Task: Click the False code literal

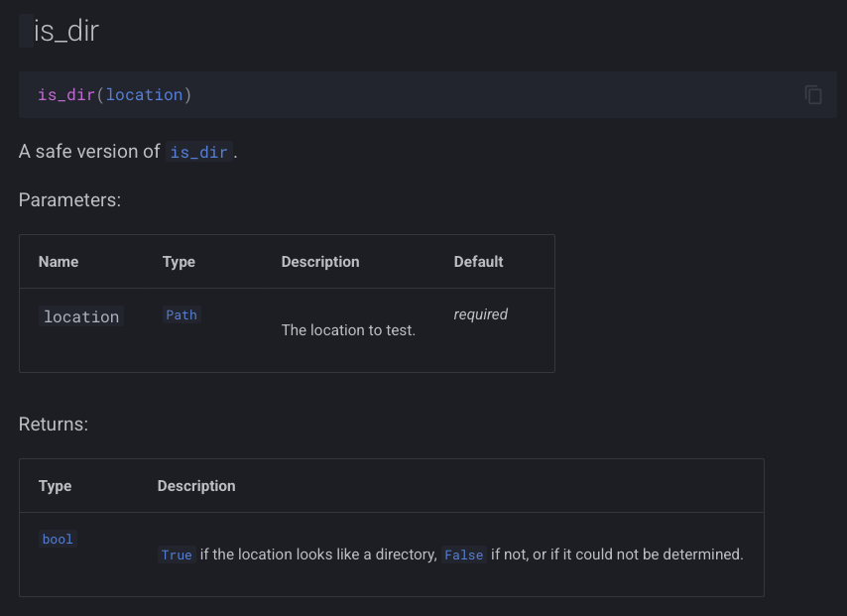Action: point(463,555)
